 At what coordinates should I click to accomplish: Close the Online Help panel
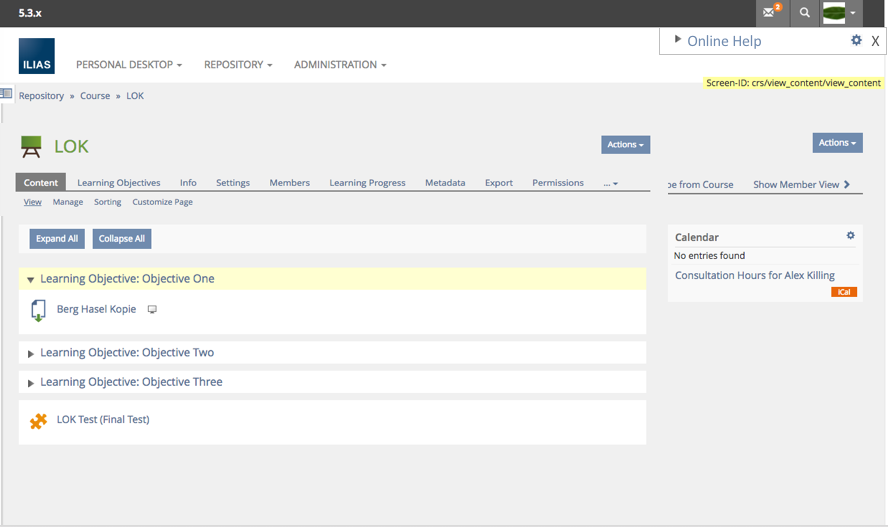click(x=875, y=41)
